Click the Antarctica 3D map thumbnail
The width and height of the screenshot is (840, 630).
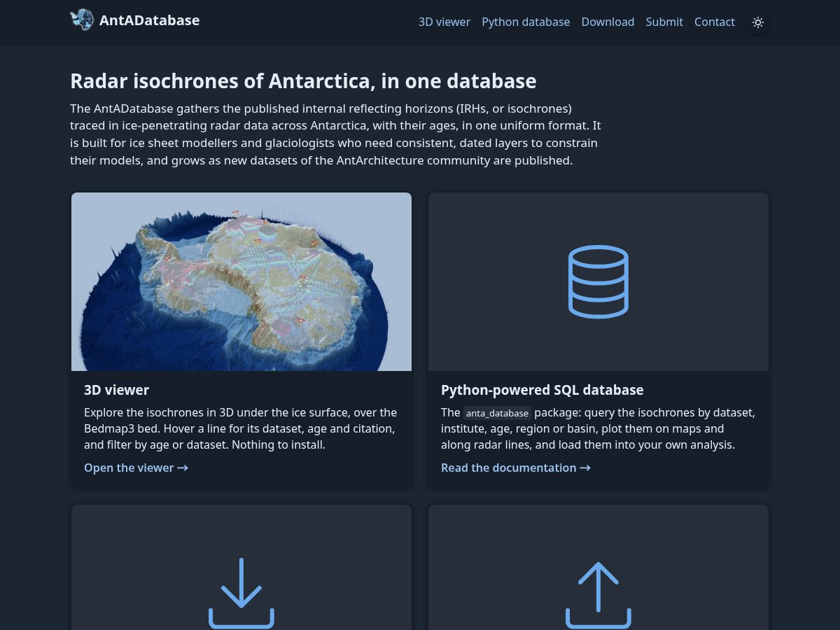[x=241, y=281]
